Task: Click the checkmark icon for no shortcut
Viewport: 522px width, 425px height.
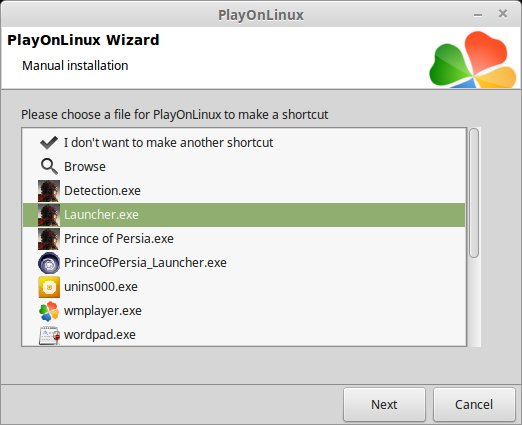Action: click(49, 143)
